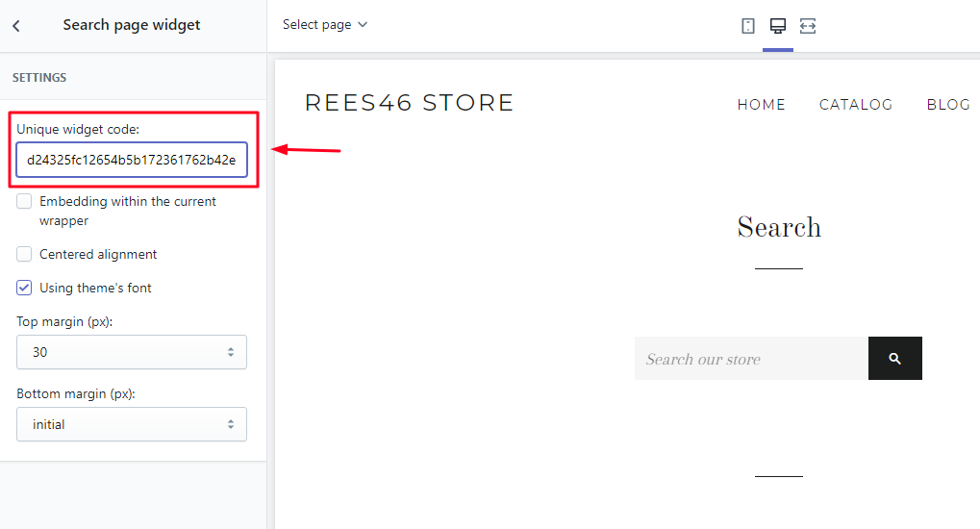Go to the Catalog menu item
This screenshot has width=980, height=529.
(x=856, y=105)
